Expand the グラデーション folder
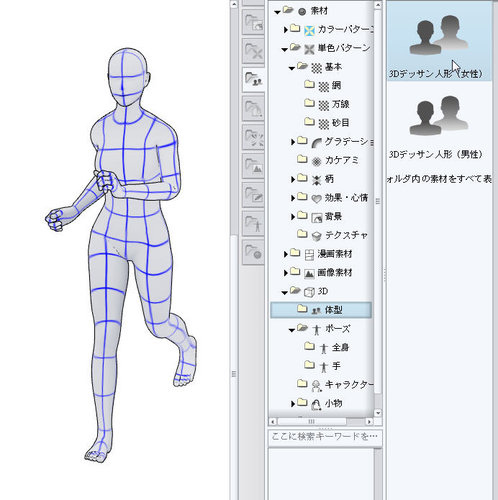Image resolution: width=498 pixels, height=500 pixels. (x=293, y=142)
